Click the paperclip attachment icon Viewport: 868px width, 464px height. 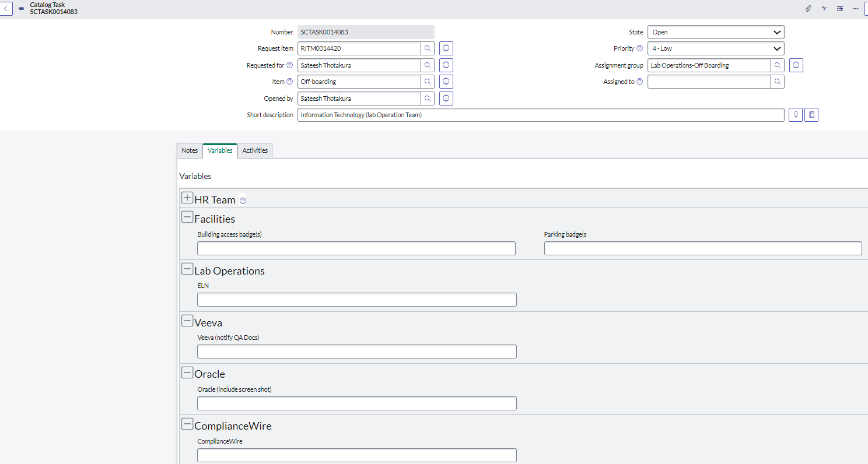pos(808,8)
